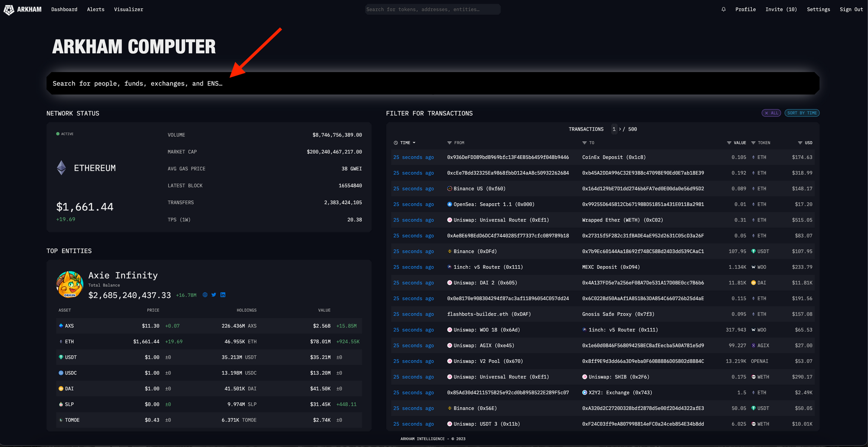The width and height of the screenshot is (868, 447).
Task: Click Sign Out
Action: 851,10
